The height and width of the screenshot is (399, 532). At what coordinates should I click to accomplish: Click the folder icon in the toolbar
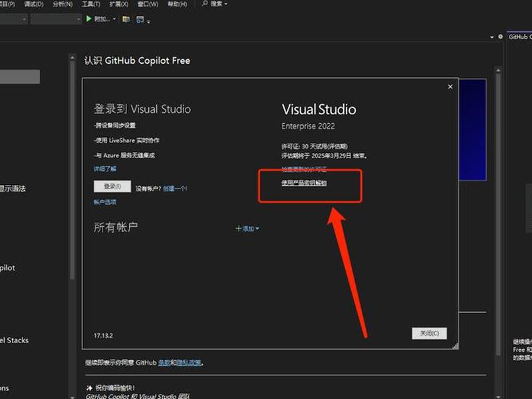pos(126,19)
